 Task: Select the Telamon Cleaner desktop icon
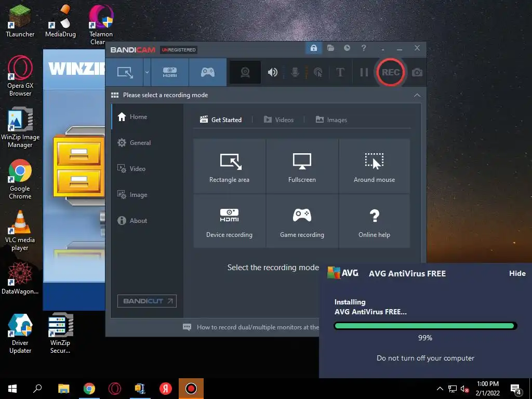point(101,24)
